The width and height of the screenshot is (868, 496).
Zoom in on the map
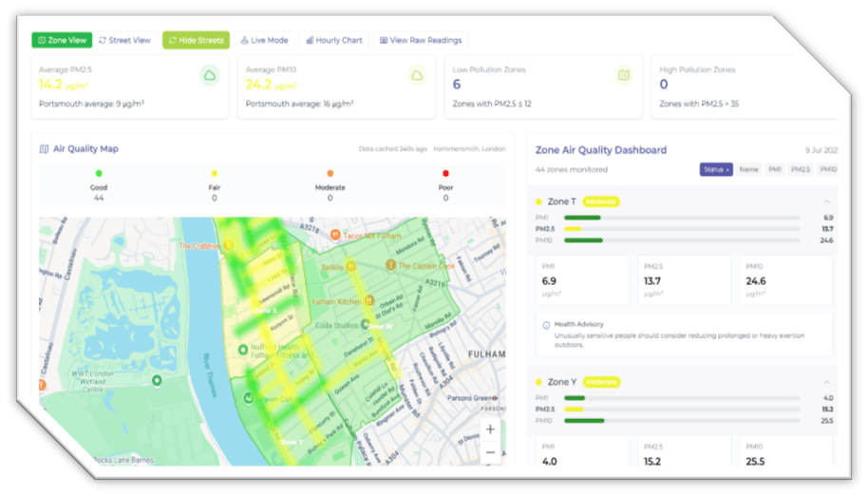coord(490,429)
